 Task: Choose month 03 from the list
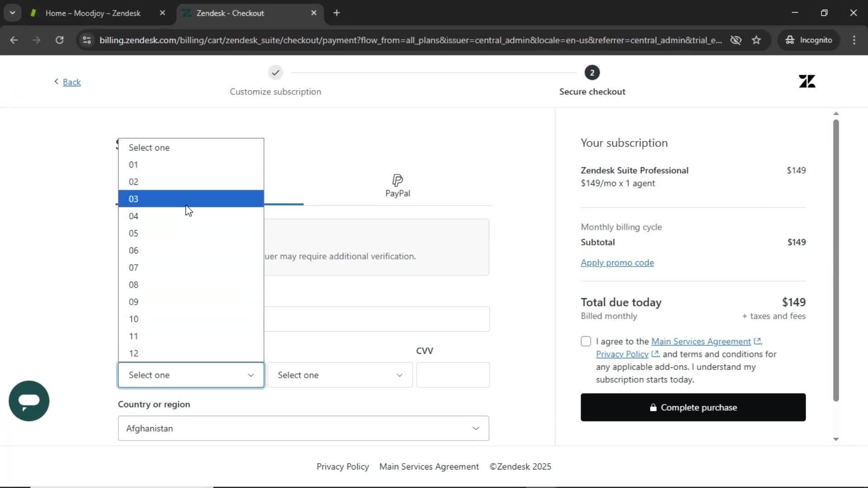tap(191, 199)
